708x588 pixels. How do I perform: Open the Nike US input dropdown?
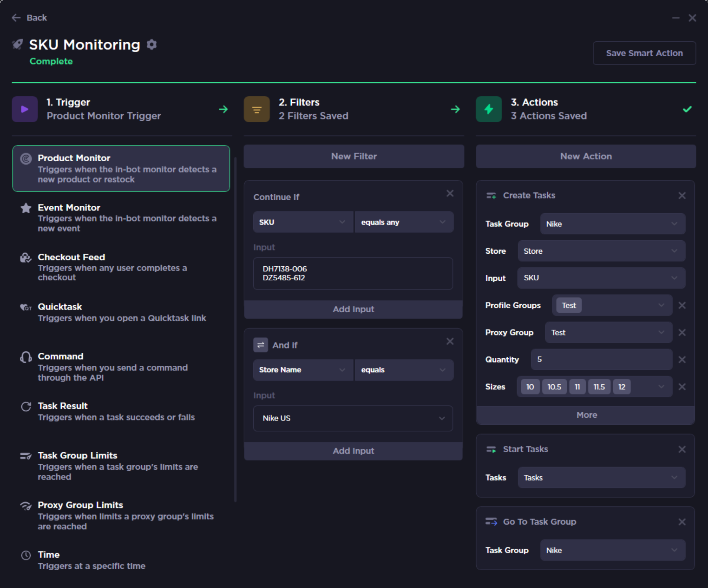[353, 418]
